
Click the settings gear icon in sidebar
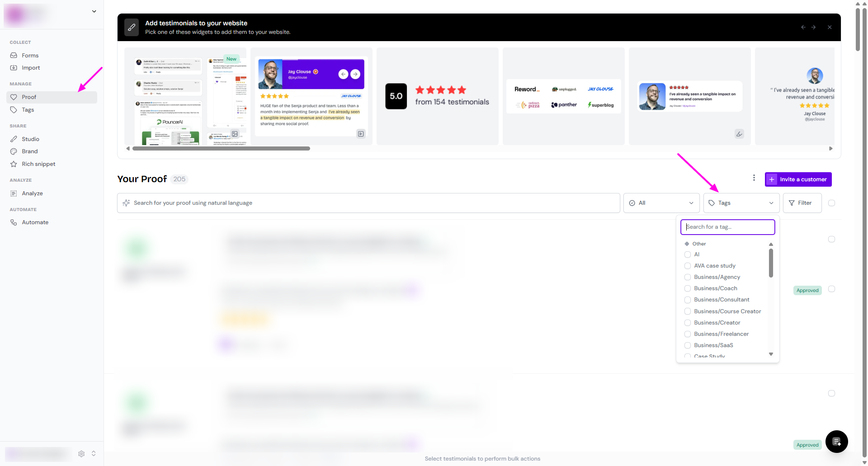pos(81,454)
